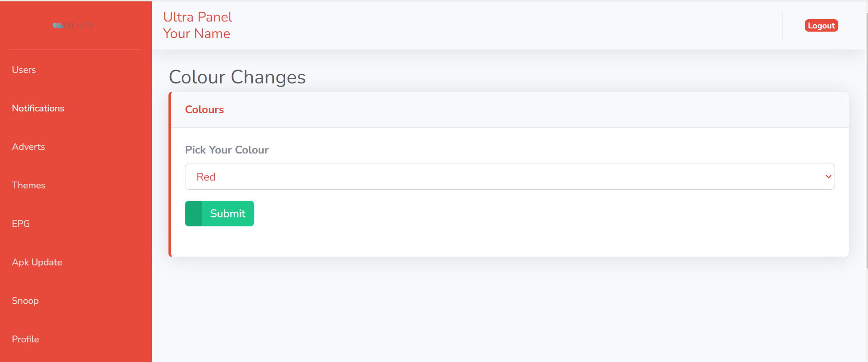Image resolution: width=868 pixels, height=362 pixels.
Task: Click the Pick Your Colour label
Action: (x=227, y=150)
